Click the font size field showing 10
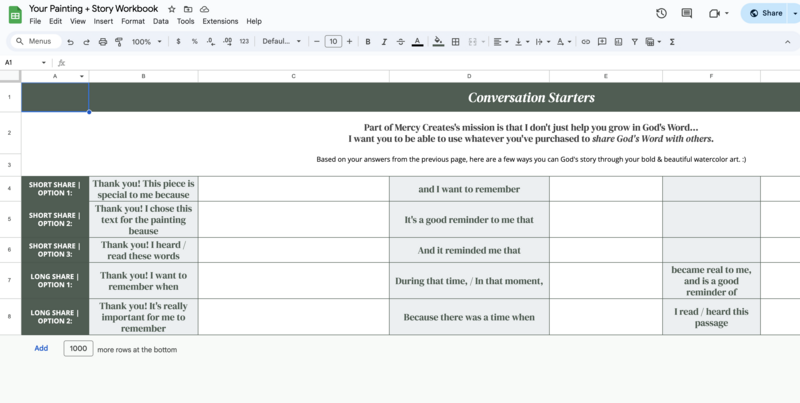Screen dimensions: 800x403 point(333,42)
